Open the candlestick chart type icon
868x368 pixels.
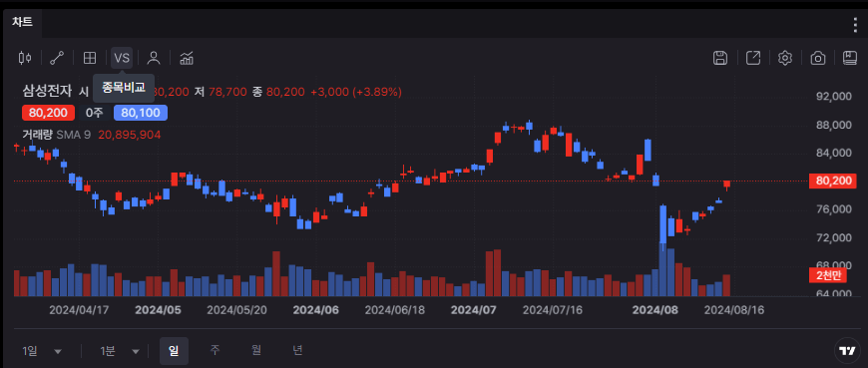25,58
